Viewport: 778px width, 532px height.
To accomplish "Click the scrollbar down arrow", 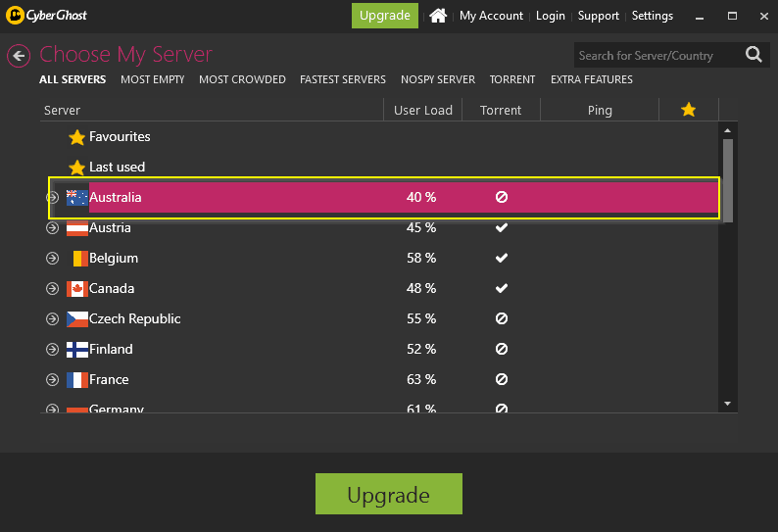I will pos(727,404).
